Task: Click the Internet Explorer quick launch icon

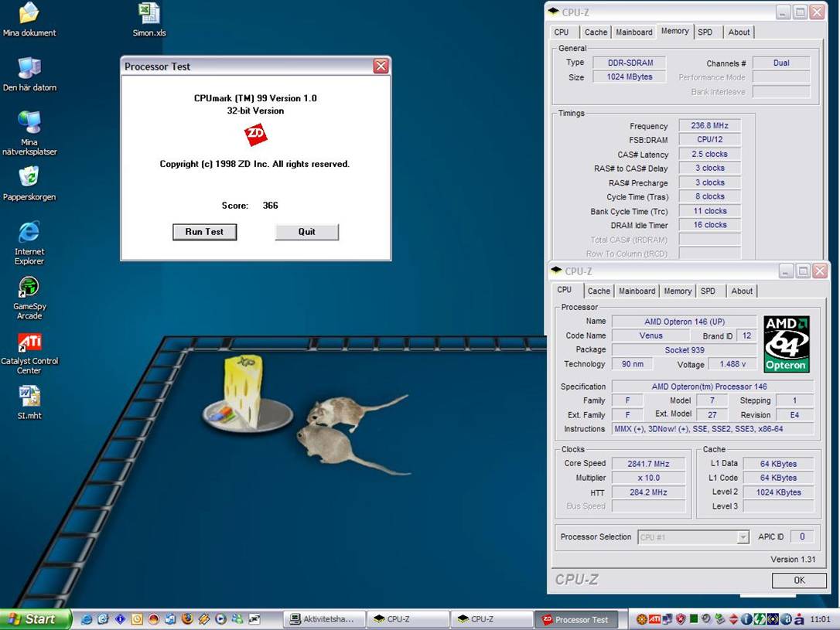Action: click(87, 619)
